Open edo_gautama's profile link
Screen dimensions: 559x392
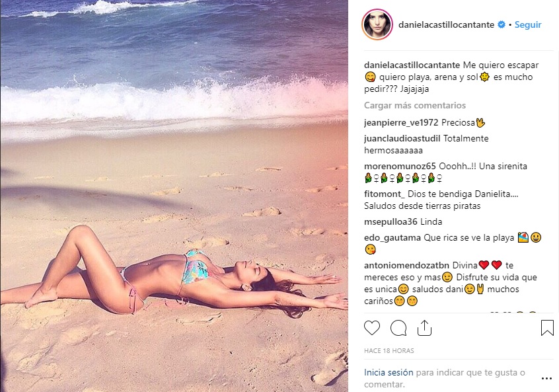pos(392,237)
